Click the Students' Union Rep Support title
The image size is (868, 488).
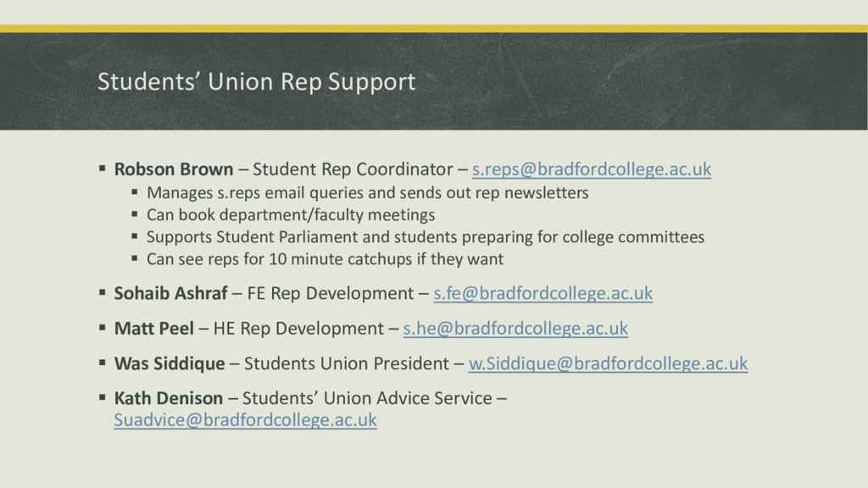[x=256, y=81]
